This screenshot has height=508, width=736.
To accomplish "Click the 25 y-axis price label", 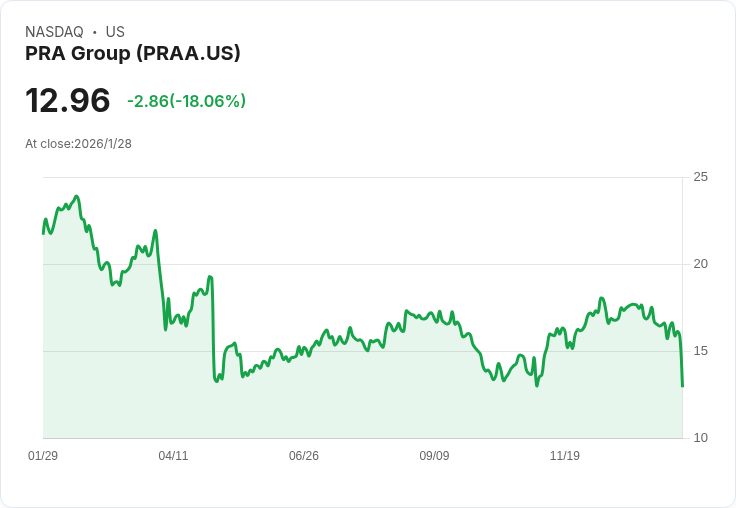I will pyautogui.click(x=700, y=177).
